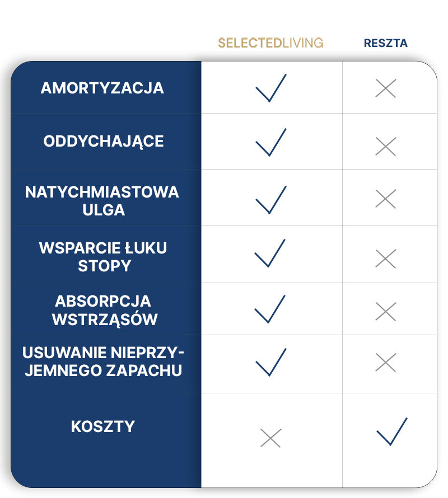The width and height of the screenshot is (448, 498).
Task: Select the KOSZTY row label
Action: pos(103,426)
